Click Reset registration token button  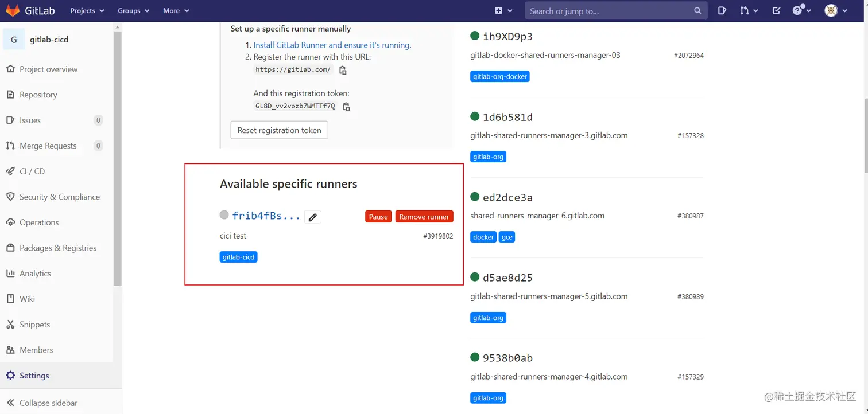(280, 130)
